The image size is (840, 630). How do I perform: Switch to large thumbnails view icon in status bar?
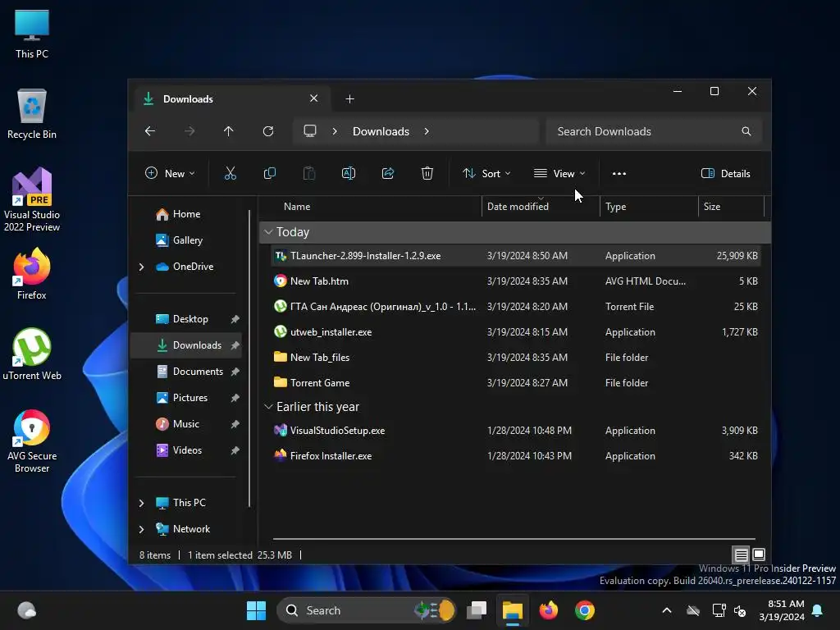click(759, 555)
